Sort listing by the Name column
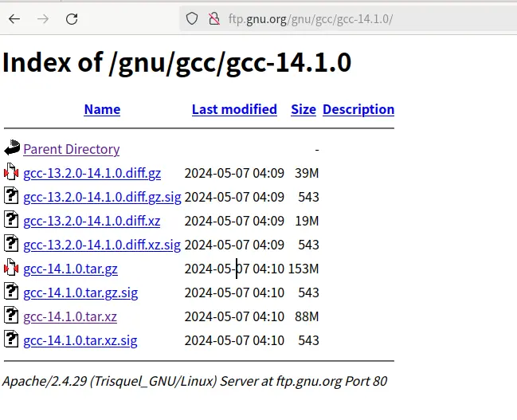Image resolution: width=517 pixels, height=420 pixels. click(102, 109)
